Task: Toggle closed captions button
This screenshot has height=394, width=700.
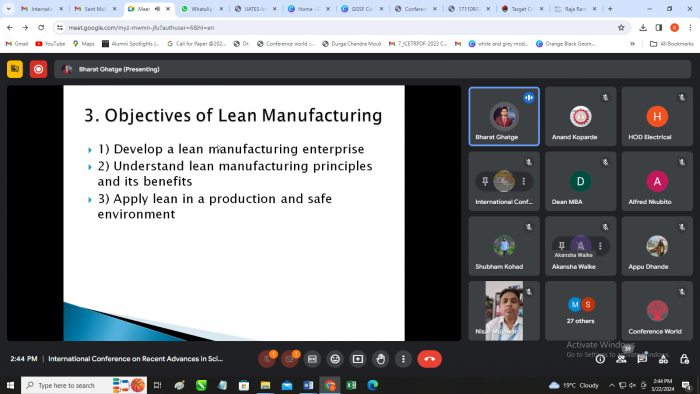Action: pyautogui.click(x=312, y=359)
